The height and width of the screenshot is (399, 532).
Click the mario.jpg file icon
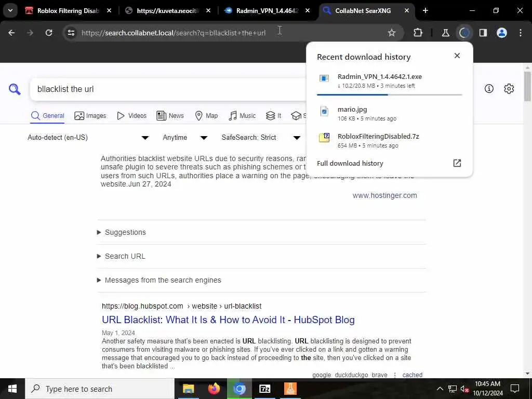coord(324,111)
